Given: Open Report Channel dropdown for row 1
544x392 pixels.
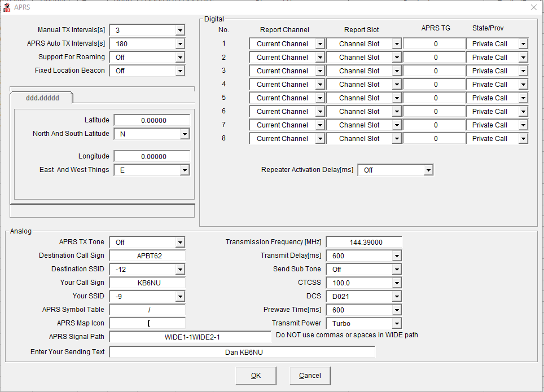Looking at the screenshot, I should tap(320, 44).
